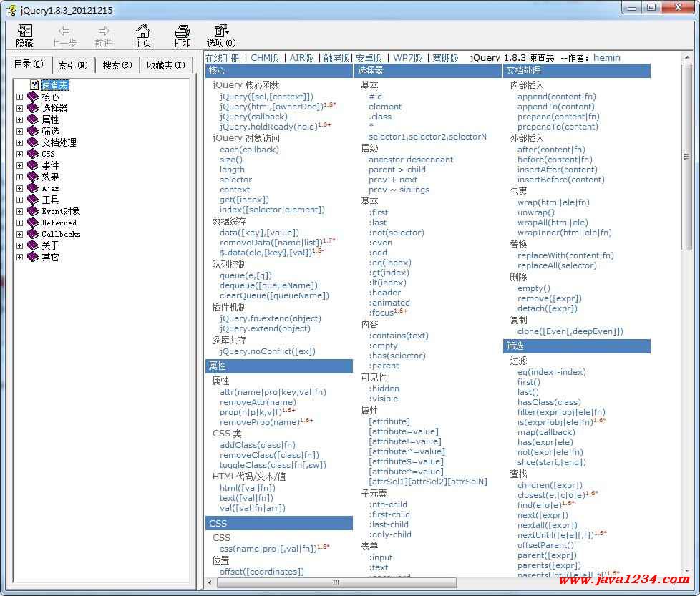
Task: Expand the 选择器 tree node
Action: click(19, 109)
